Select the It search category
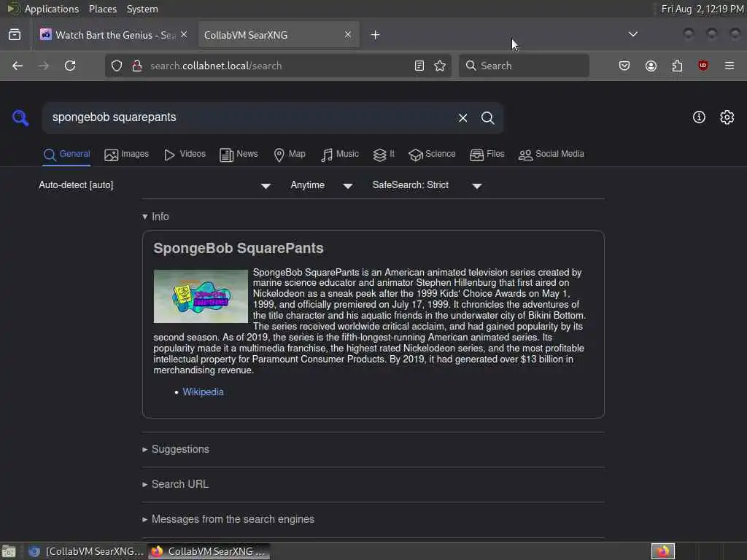Image resolution: width=747 pixels, height=560 pixels. [x=384, y=155]
